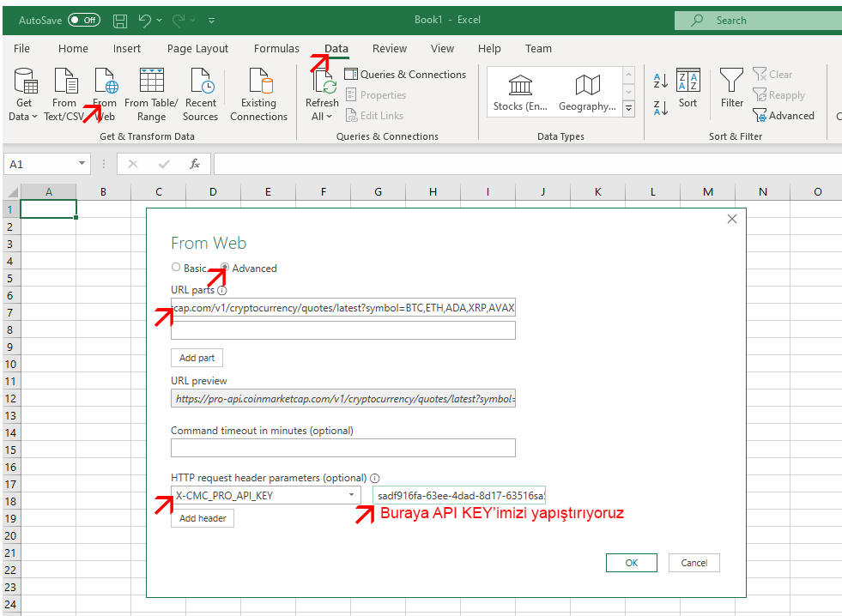Image resolution: width=842 pixels, height=616 pixels.
Task: Apply Stocks data type
Action: [520, 93]
